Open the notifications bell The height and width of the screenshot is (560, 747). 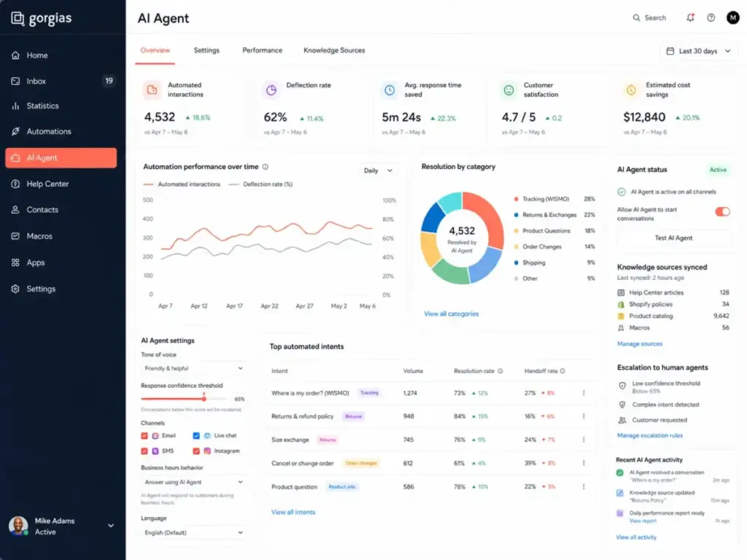click(690, 17)
